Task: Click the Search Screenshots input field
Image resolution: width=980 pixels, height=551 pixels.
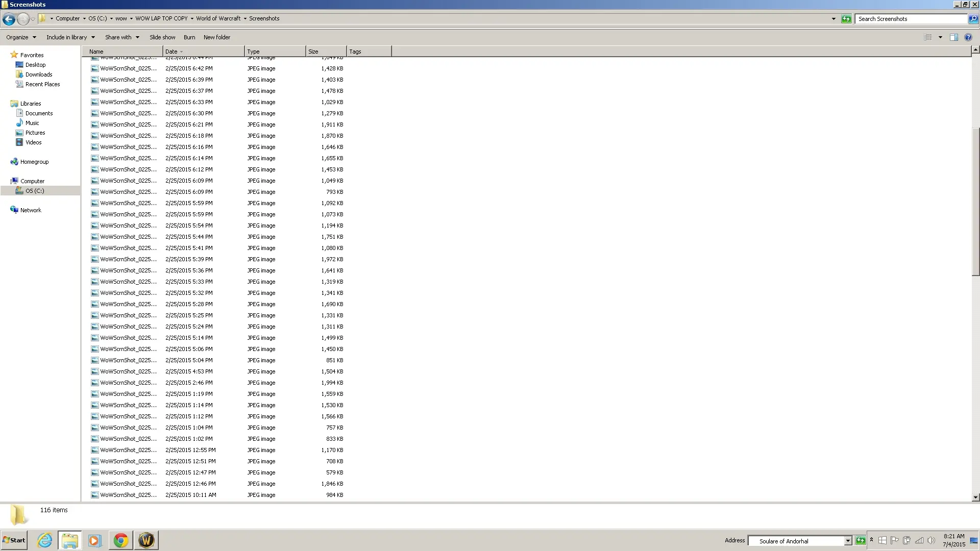Action: 911,19
